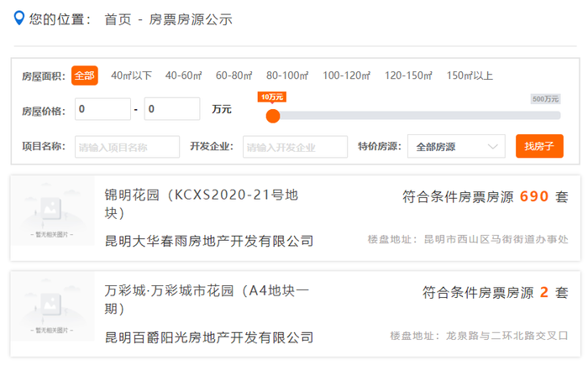This screenshot has height=365, width=588.
Task: Open the 锦明花园 listing title
Action: (x=202, y=204)
